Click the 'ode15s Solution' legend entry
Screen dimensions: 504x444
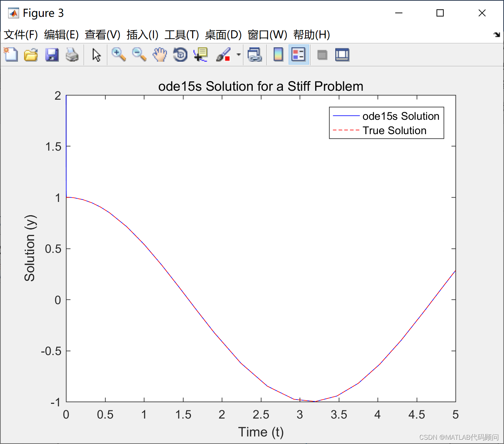(401, 116)
